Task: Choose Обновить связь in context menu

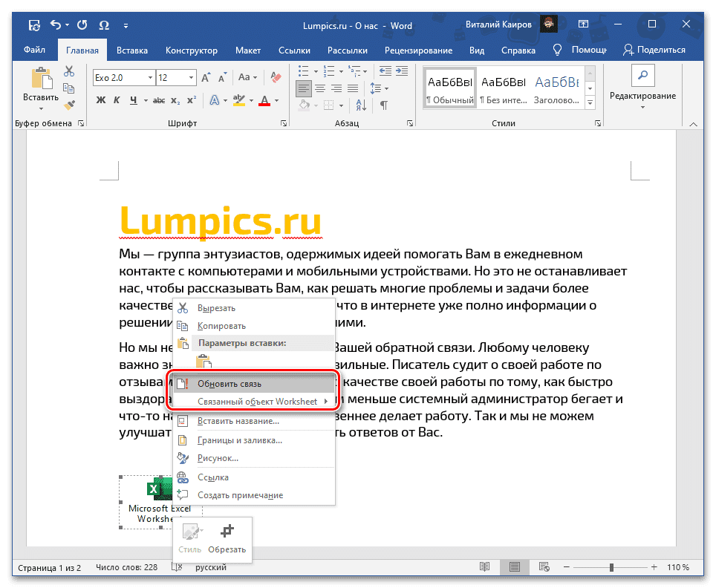Action: [x=230, y=384]
